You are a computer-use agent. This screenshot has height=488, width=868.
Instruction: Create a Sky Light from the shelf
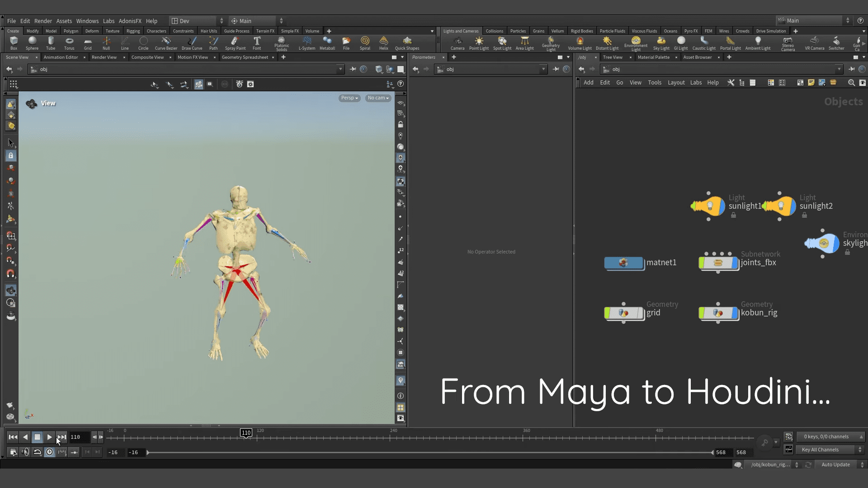click(x=661, y=43)
